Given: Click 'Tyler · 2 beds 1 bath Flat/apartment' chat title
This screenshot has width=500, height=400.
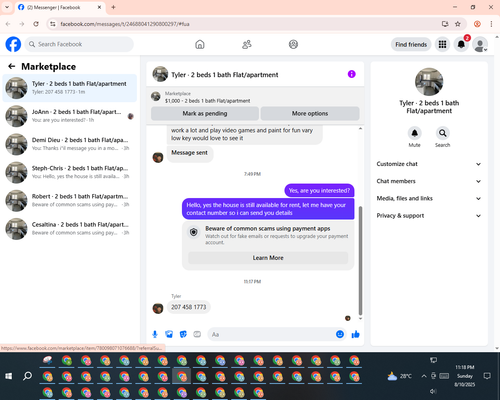Looking at the screenshot, I should point(225,75).
